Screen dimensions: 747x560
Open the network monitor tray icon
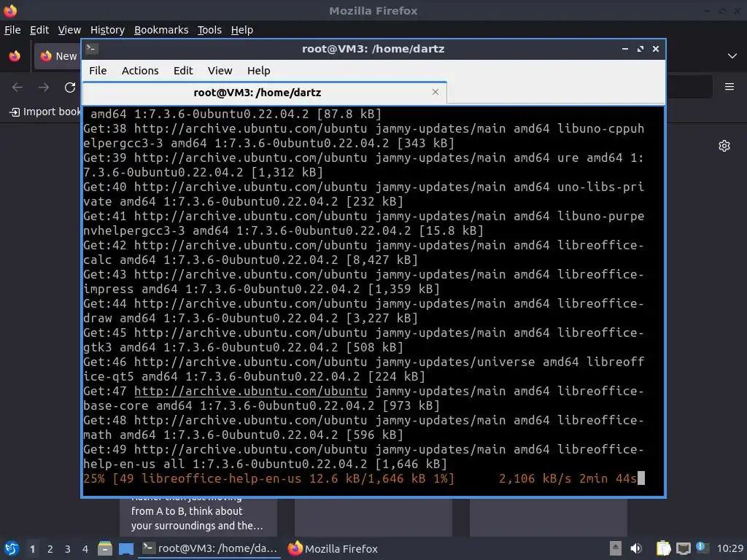[x=683, y=548]
